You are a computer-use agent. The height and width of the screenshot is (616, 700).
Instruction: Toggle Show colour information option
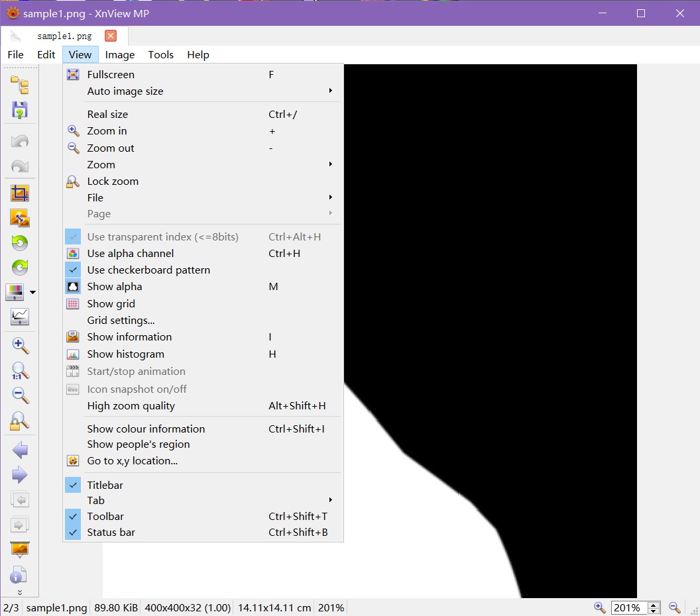[203, 429]
